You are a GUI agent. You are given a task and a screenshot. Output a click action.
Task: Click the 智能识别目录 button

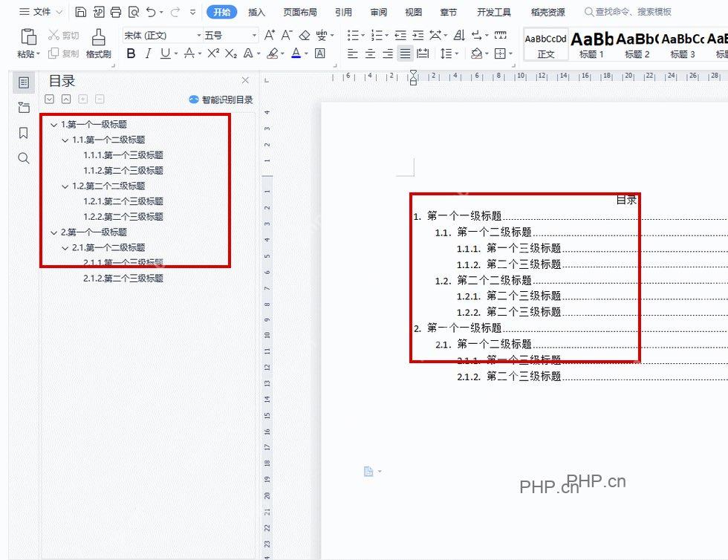pyautogui.click(x=221, y=100)
